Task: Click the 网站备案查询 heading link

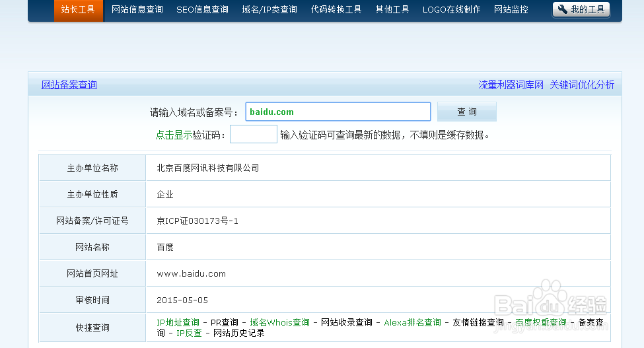Action: pos(69,85)
